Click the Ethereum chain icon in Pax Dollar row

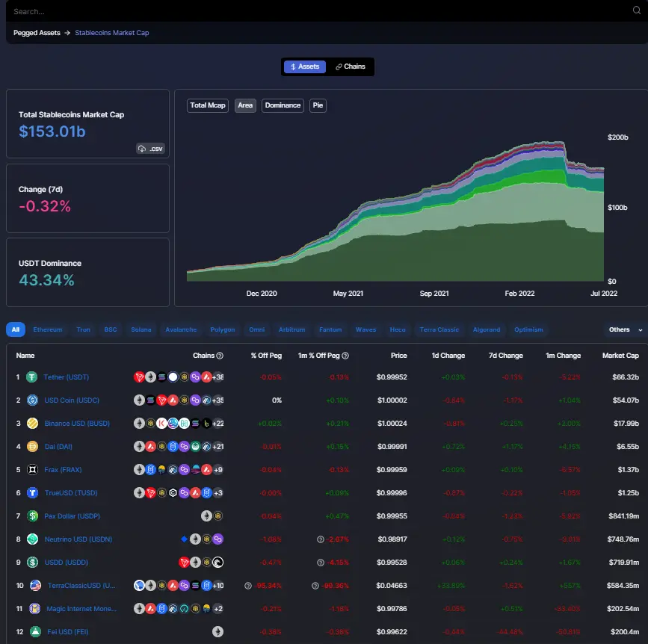pyautogui.click(x=206, y=516)
